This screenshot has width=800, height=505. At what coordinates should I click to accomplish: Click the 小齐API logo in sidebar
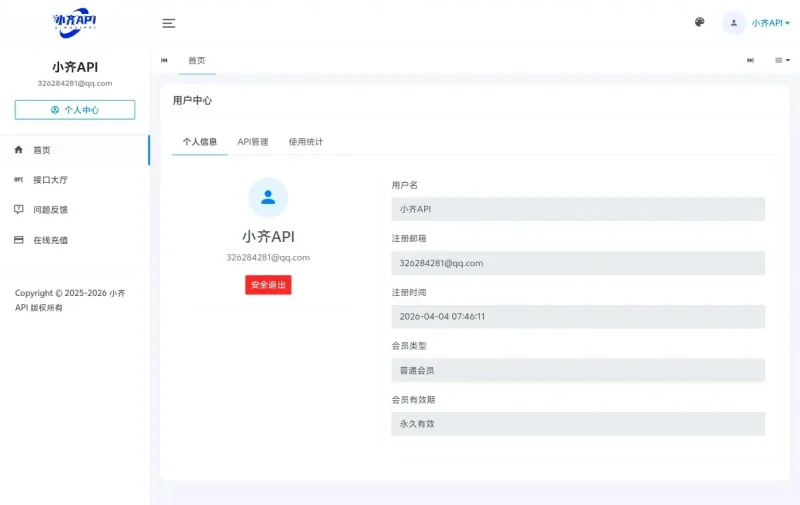click(74, 22)
